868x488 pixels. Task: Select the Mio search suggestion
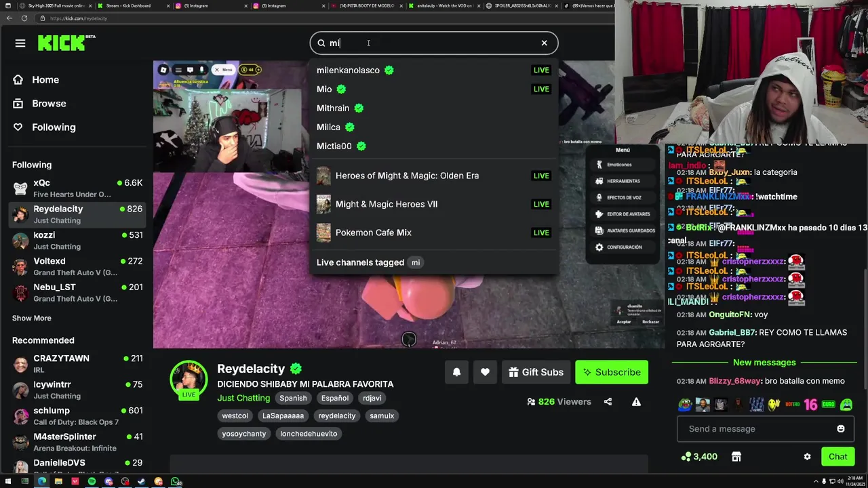pyautogui.click(x=434, y=89)
